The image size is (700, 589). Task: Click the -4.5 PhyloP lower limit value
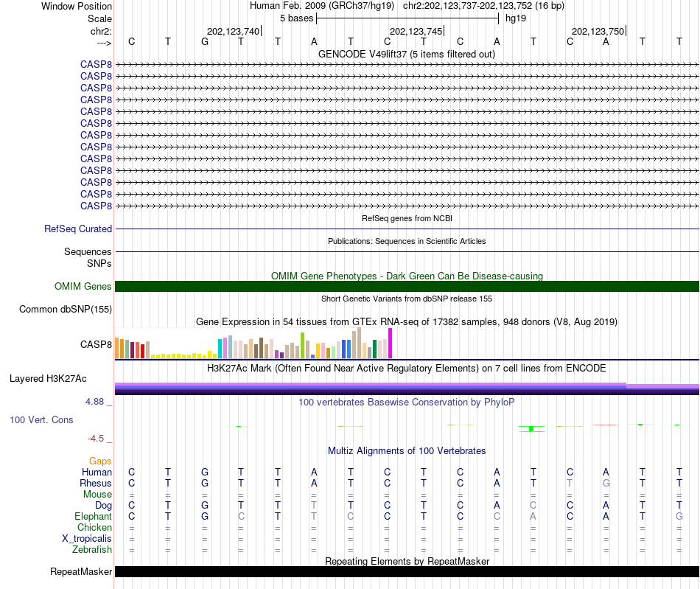tap(96, 438)
